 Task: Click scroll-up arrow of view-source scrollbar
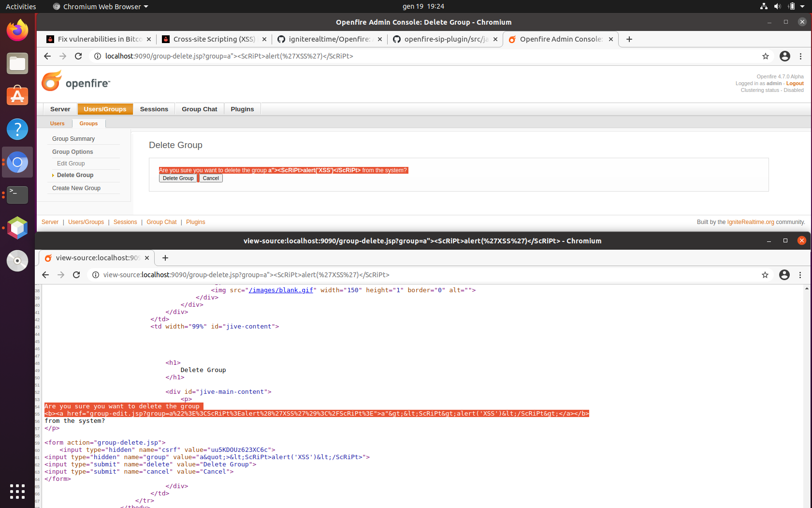pos(807,288)
